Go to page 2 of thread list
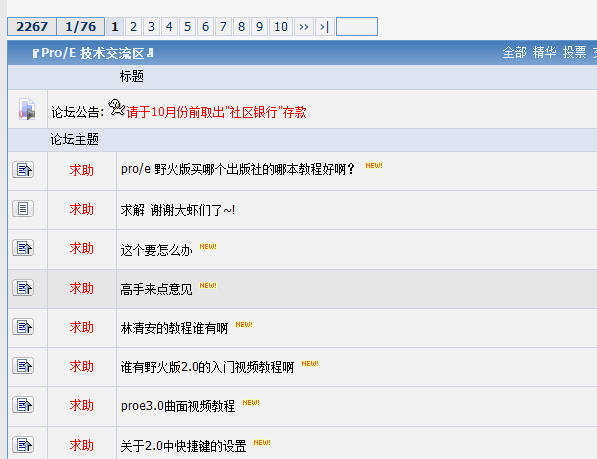Screen dimensions: 597x459 pyautogui.click(x=133, y=27)
